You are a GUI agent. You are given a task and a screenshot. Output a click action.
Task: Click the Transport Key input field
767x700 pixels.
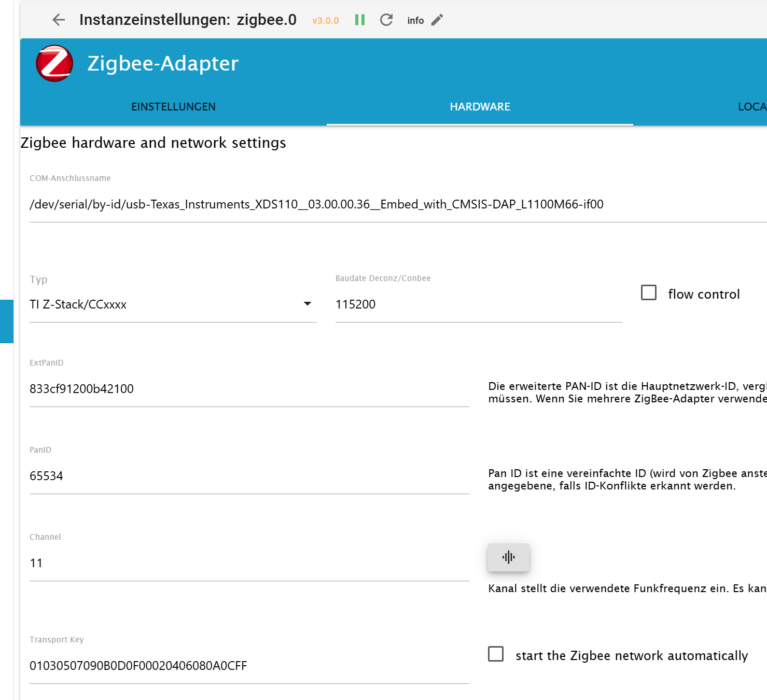click(249, 666)
